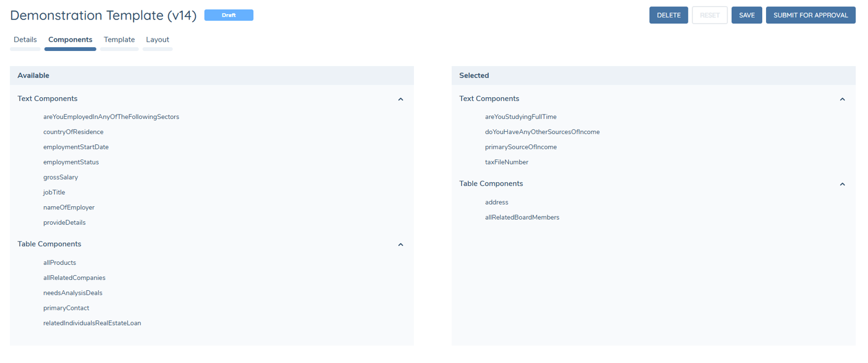The width and height of the screenshot is (868, 363).
Task: Switch to the Template tab
Action: coord(119,40)
